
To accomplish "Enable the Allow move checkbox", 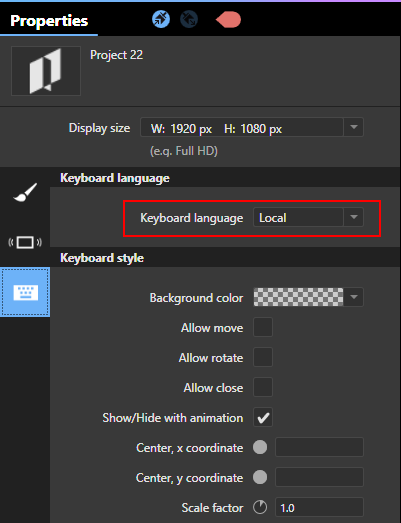I will point(263,327).
